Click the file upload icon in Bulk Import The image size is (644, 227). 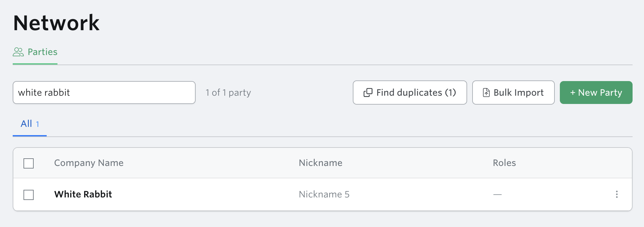click(x=486, y=93)
